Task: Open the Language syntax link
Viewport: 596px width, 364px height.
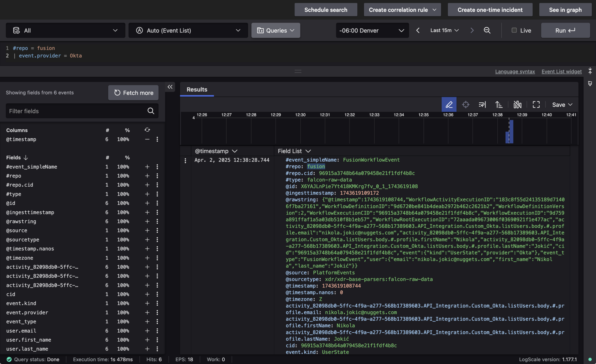Action: pos(515,71)
